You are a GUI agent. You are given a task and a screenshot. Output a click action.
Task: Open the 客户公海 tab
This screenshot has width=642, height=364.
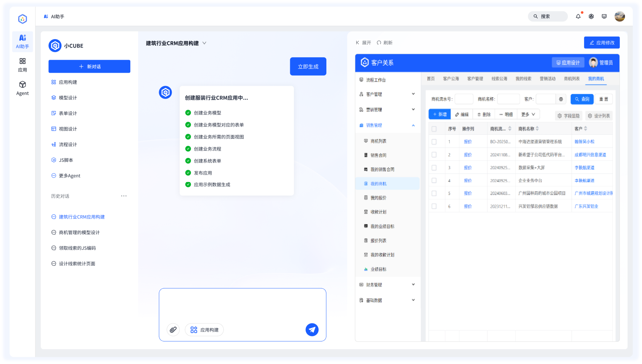coord(451,79)
